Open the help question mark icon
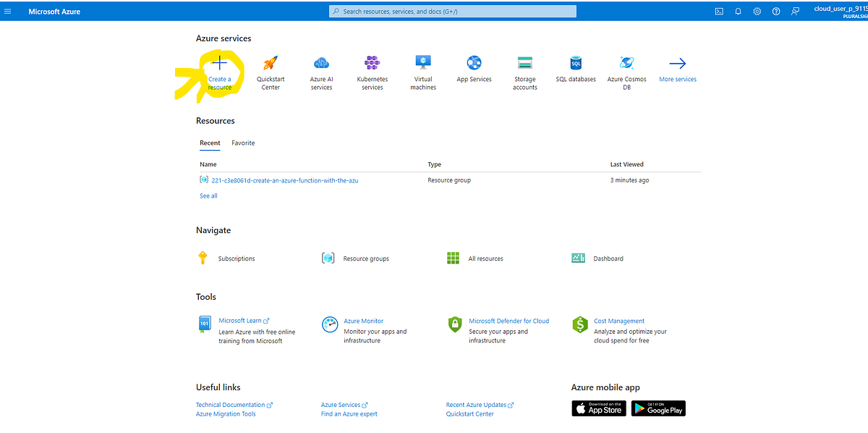This screenshot has width=868, height=433. click(x=776, y=11)
